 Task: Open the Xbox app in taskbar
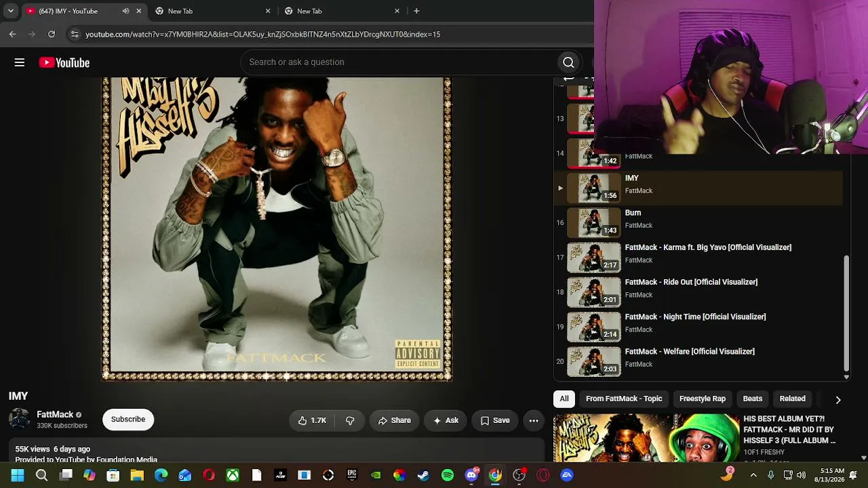coord(233,475)
